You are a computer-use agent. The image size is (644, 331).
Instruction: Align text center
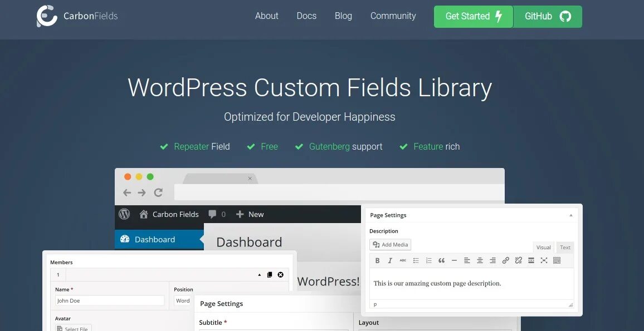click(480, 260)
